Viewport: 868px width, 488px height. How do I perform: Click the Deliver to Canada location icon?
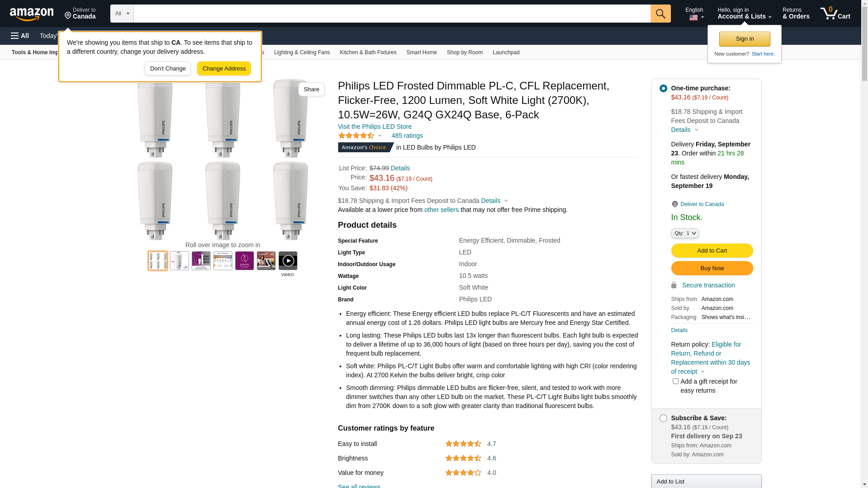pos(68,16)
